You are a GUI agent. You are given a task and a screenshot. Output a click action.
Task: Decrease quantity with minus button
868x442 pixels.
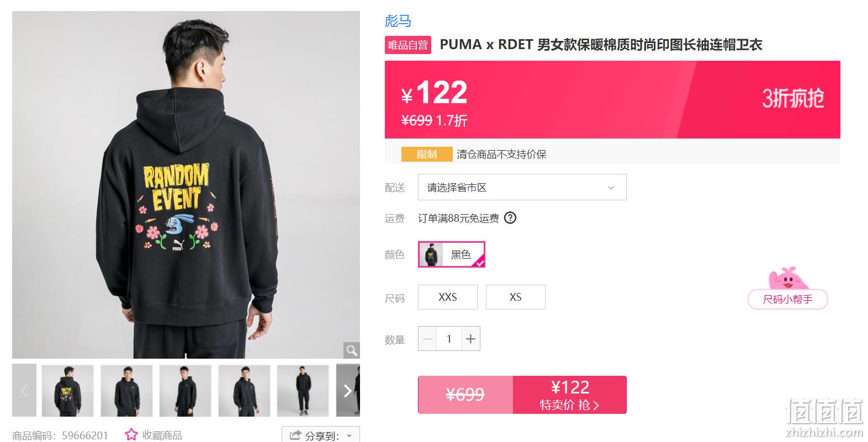pos(427,339)
